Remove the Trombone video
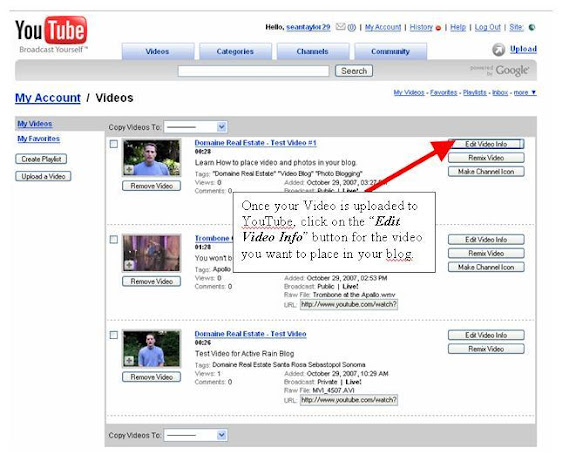The height and width of the screenshot is (475, 576). 151,281
